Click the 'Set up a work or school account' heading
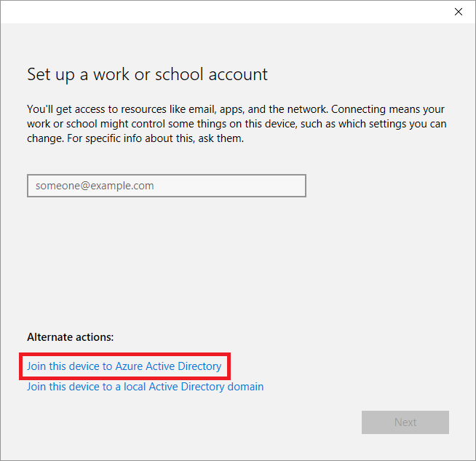Viewport: 476px width, 461px height. point(147,74)
